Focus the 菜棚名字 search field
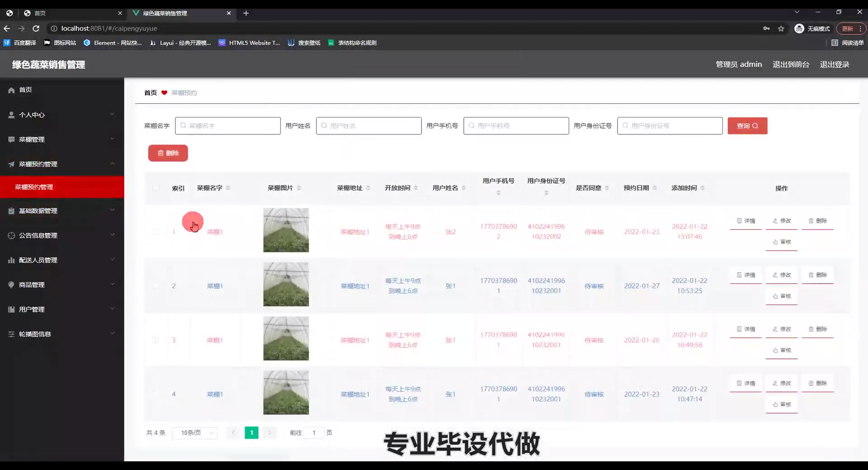The image size is (868, 470). tap(228, 126)
